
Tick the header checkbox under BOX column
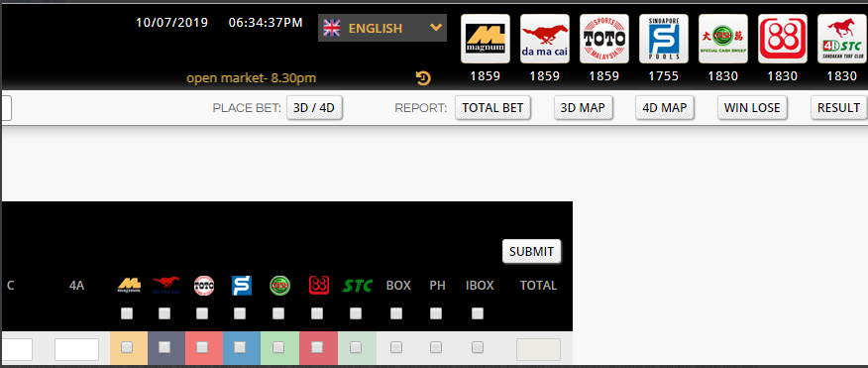(396, 313)
